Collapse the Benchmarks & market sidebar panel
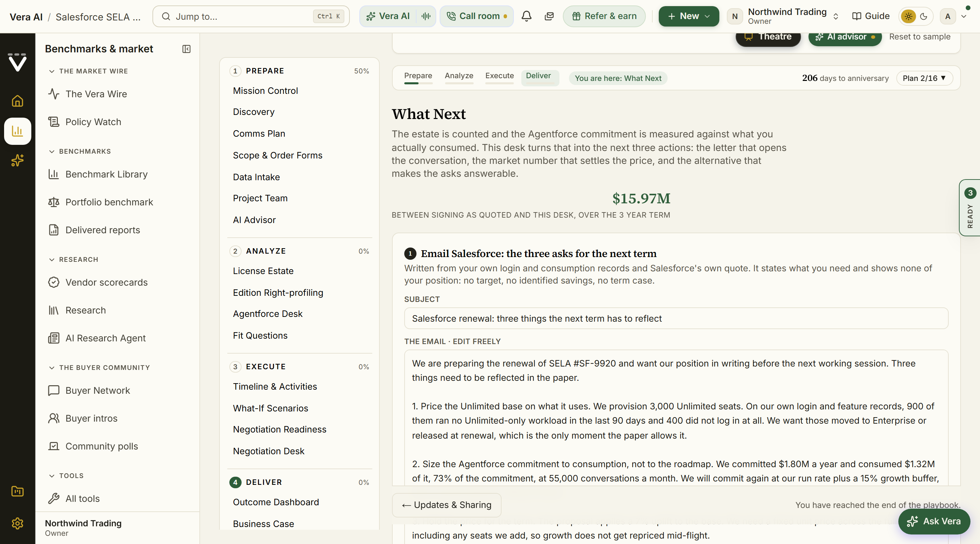980x544 pixels. point(186,49)
